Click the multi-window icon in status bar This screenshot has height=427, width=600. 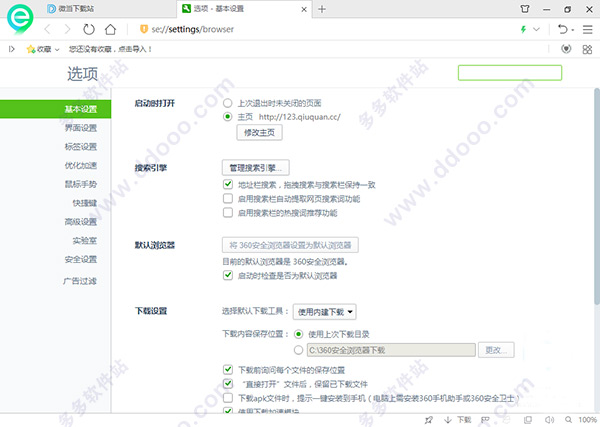click(x=528, y=420)
